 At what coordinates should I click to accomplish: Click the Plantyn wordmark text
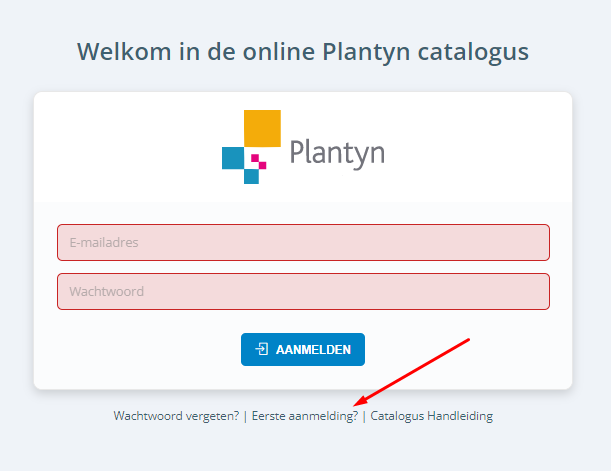(337, 154)
